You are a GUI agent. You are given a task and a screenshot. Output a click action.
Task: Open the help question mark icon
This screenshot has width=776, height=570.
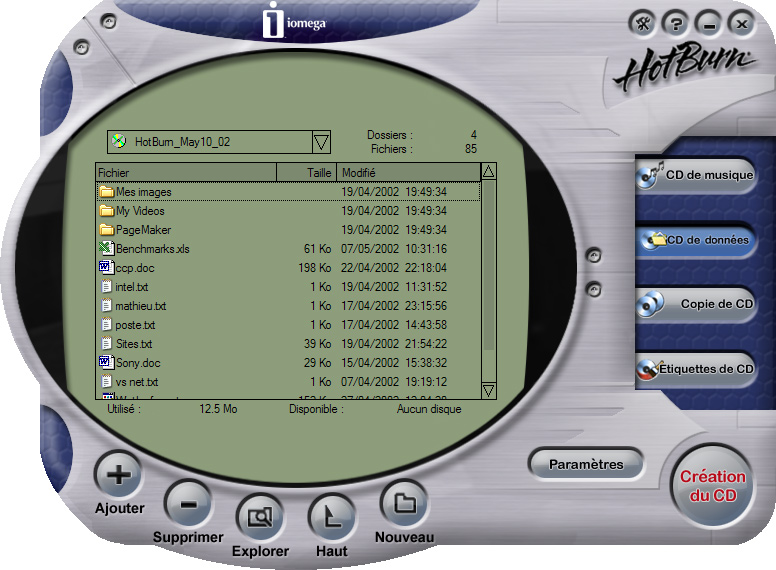[x=676, y=23]
